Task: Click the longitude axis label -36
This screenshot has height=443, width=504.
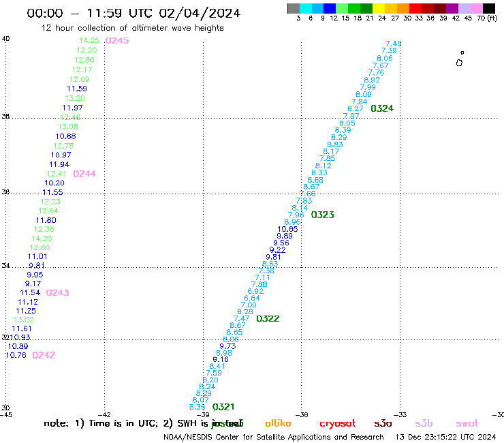Action: 302,415
